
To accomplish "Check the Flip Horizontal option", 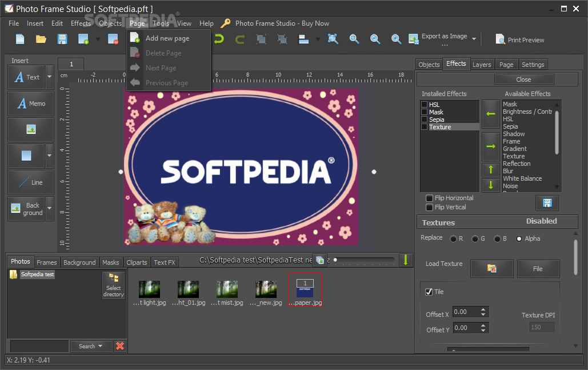I will pos(429,198).
